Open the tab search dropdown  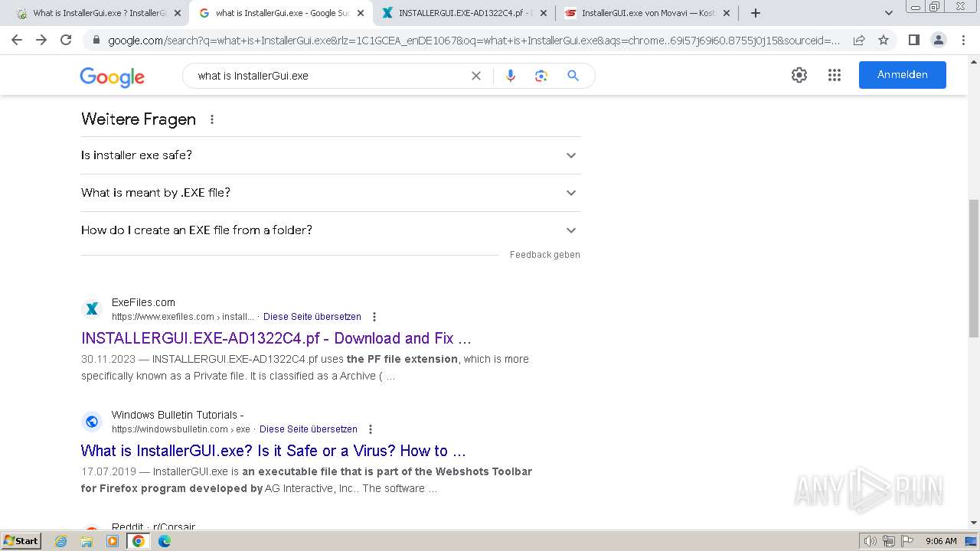[888, 13]
